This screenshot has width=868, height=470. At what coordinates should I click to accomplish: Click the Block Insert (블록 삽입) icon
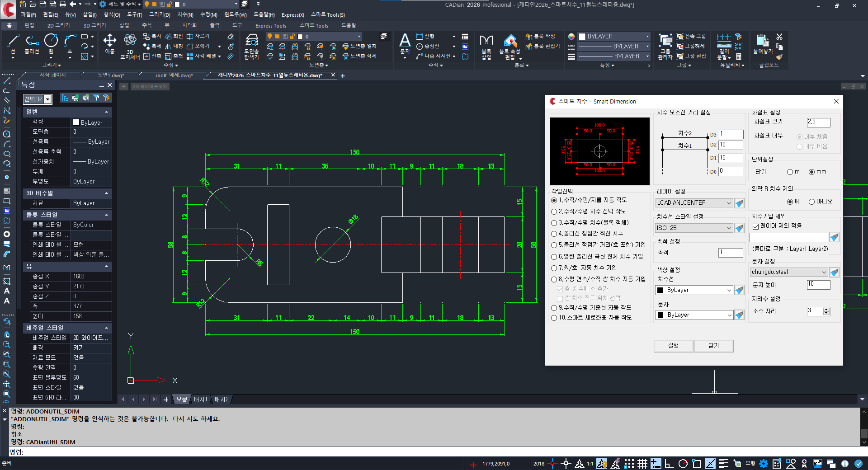[x=486, y=42]
